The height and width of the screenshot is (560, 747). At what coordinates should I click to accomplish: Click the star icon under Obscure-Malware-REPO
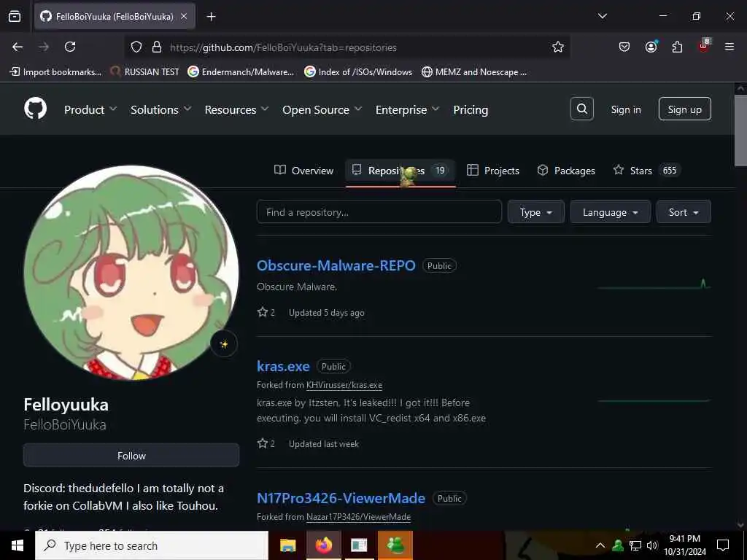coord(263,312)
